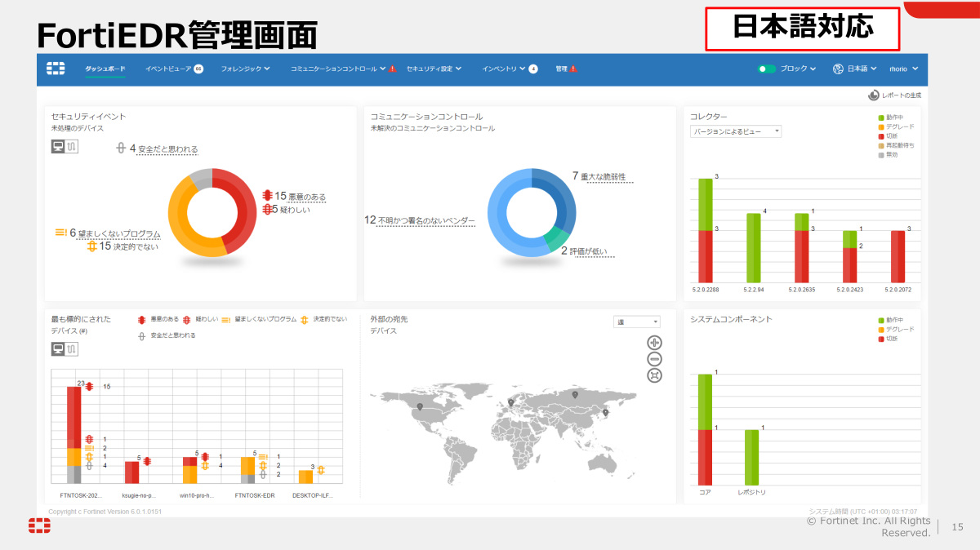The image size is (980, 550).
Task: Toggle the green ブロック protection switch
Action: tap(766, 69)
